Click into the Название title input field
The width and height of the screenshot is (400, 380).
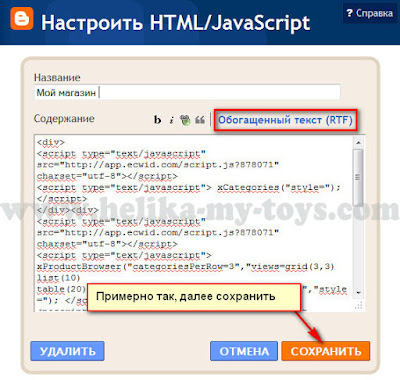(187, 92)
